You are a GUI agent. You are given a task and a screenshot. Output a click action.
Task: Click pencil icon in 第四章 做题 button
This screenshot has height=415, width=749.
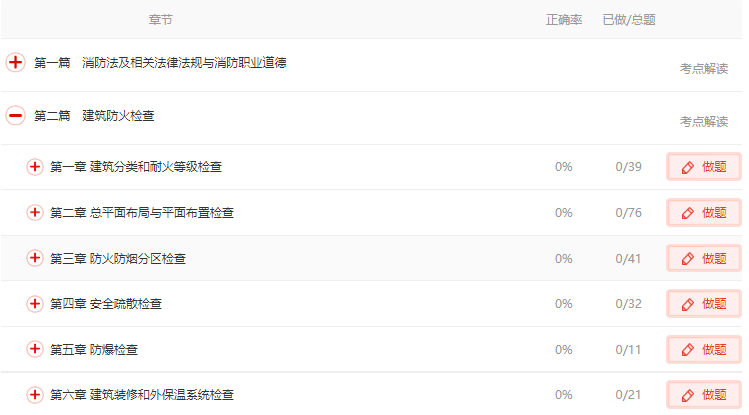(x=687, y=304)
